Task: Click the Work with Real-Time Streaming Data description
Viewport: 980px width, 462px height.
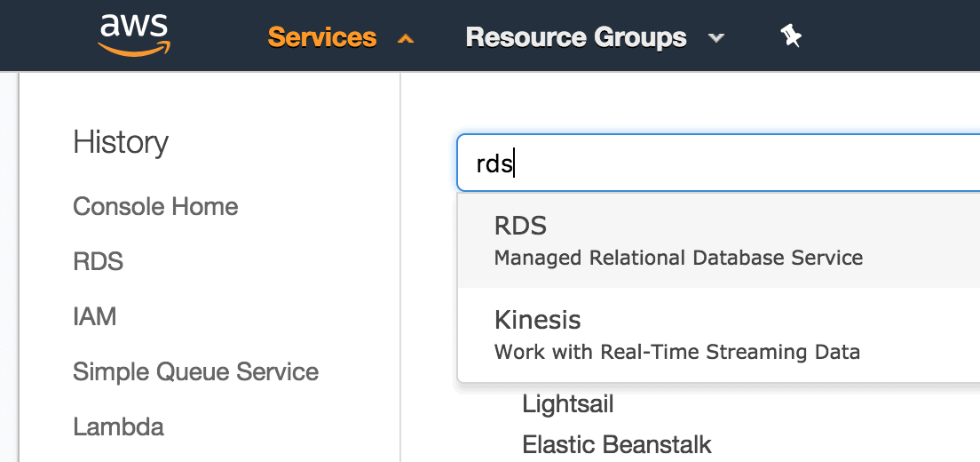Action: (x=677, y=352)
